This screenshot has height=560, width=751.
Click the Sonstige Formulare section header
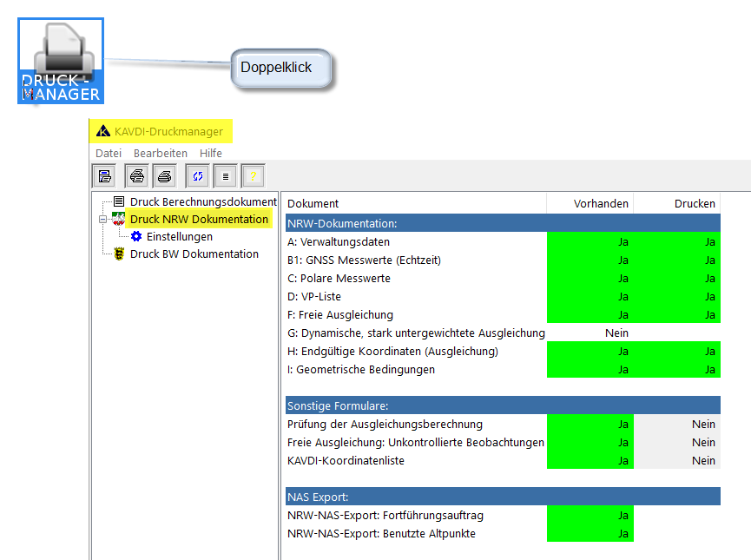point(503,405)
